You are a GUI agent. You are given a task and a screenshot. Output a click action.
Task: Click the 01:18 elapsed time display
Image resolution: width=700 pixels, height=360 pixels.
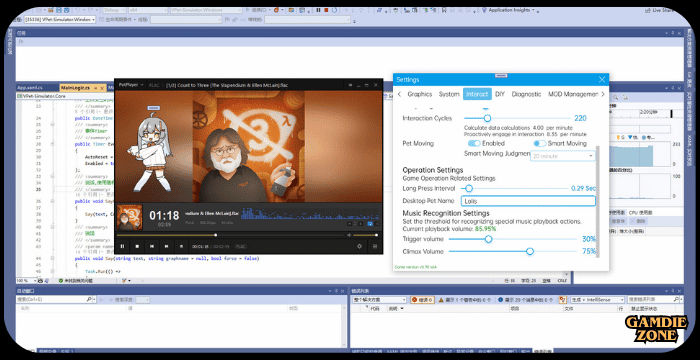click(164, 215)
